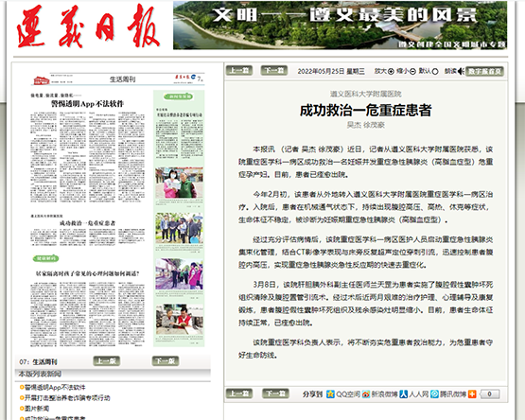
Task: Open the 数字版首页 home button
Action: pyautogui.click(x=484, y=71)
